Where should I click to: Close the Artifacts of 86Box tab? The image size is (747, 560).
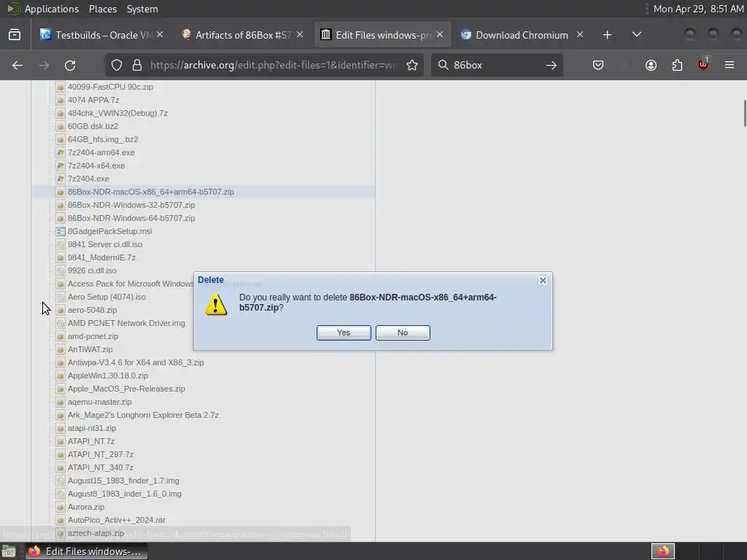click(300, 35)
